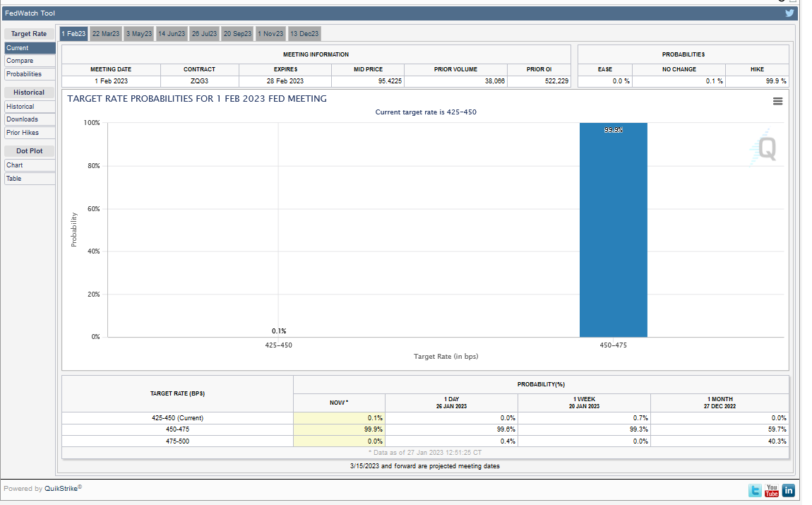Click the blue 450-475 probability bar
The height and width of the screenshot is (505, 812).
(x=613, y=230)
